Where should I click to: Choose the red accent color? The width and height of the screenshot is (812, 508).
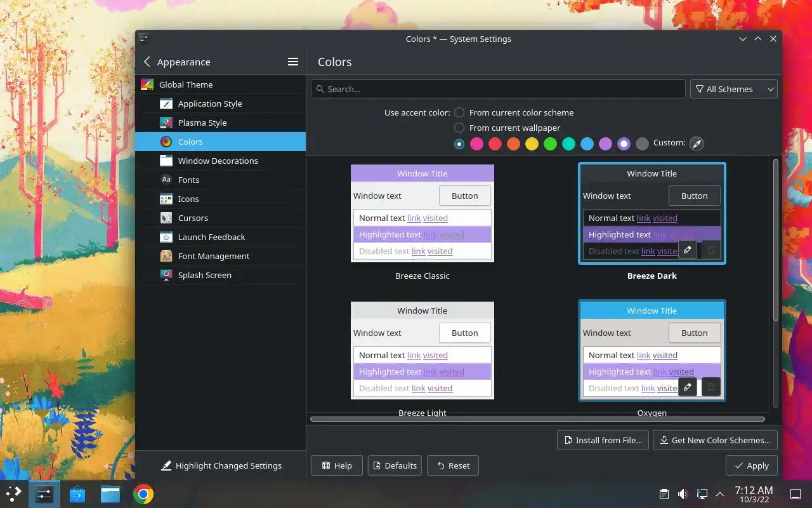(x=495, y=144)
